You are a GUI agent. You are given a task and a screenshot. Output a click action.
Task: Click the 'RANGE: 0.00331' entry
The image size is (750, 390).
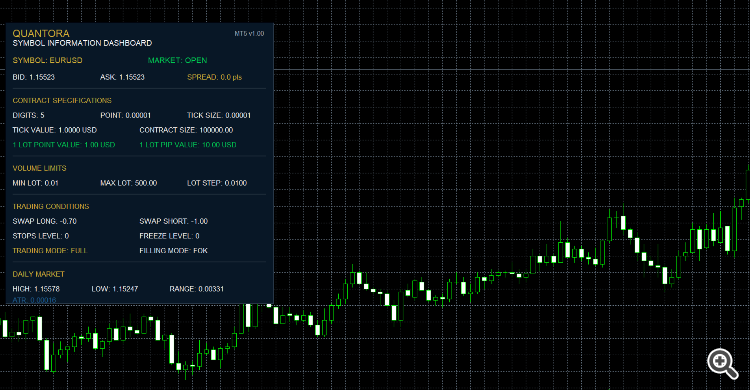(x=196, y=289)
